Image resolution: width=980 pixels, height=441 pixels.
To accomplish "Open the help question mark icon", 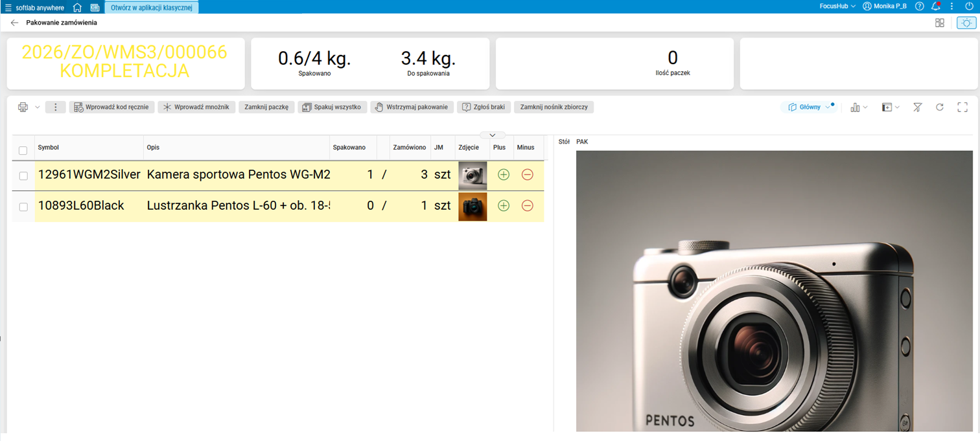I will (919, 6).
